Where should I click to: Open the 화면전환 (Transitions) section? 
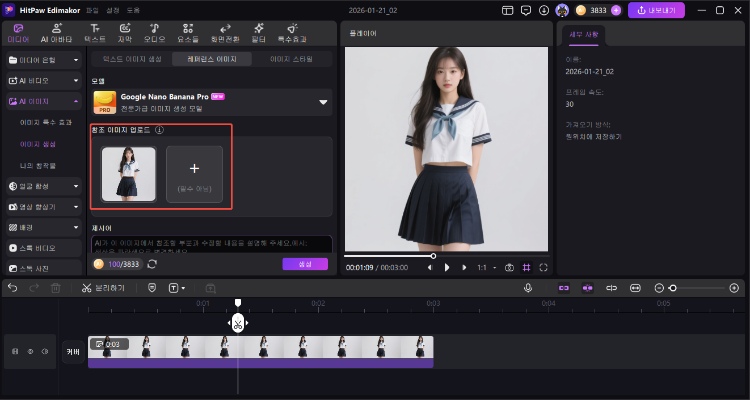click(225, 33)
